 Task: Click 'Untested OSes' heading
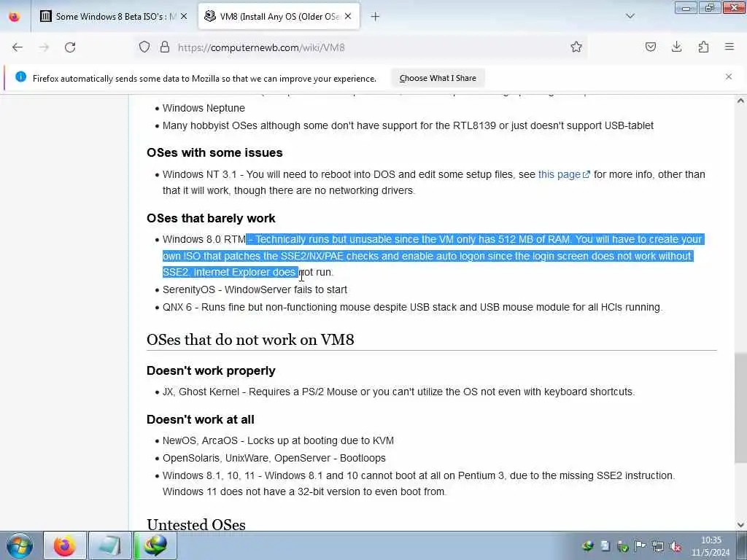pos(196,524)
